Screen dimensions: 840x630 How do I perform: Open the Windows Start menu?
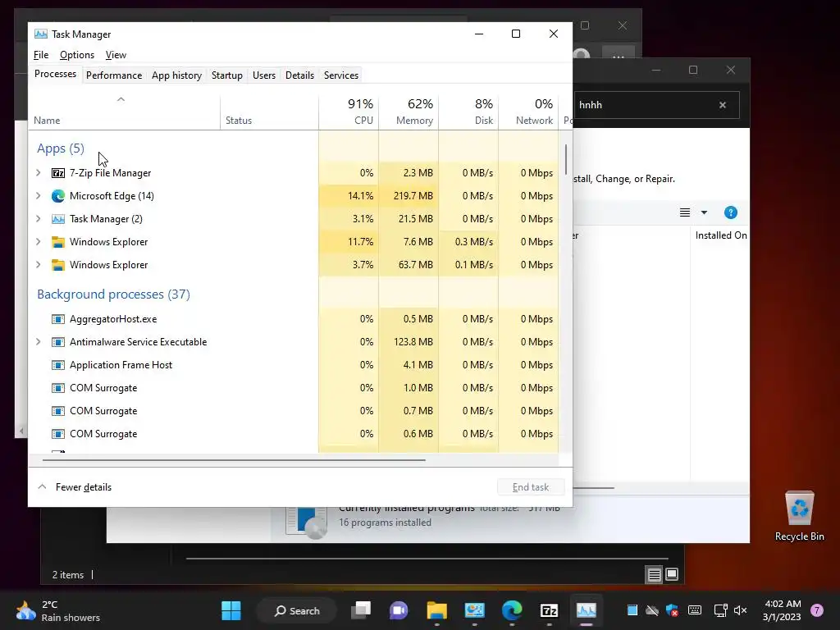(231, 610)
